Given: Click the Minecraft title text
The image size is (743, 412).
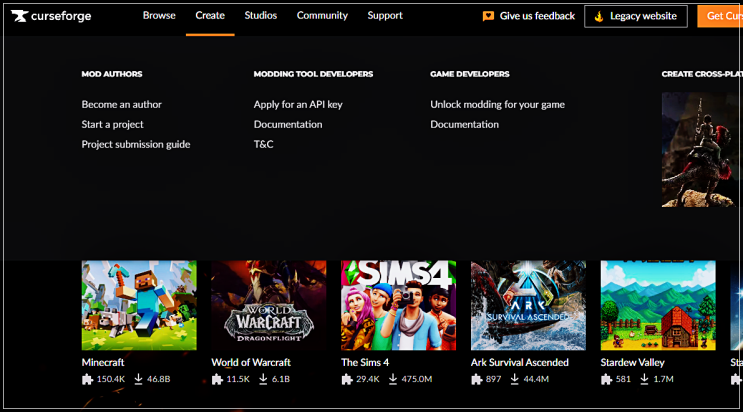Looking at the screenshot, I should (103, 362).
